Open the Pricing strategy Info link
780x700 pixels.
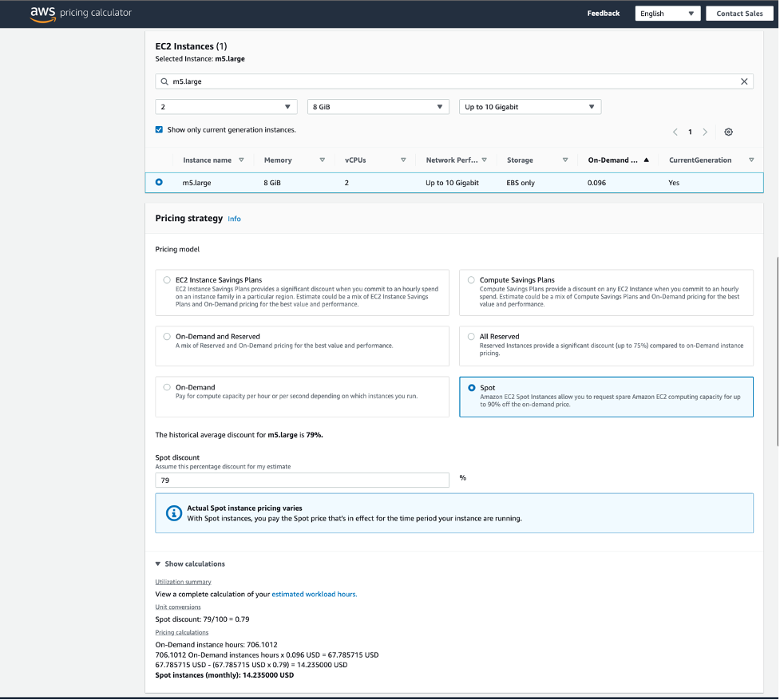coord(234,219)
